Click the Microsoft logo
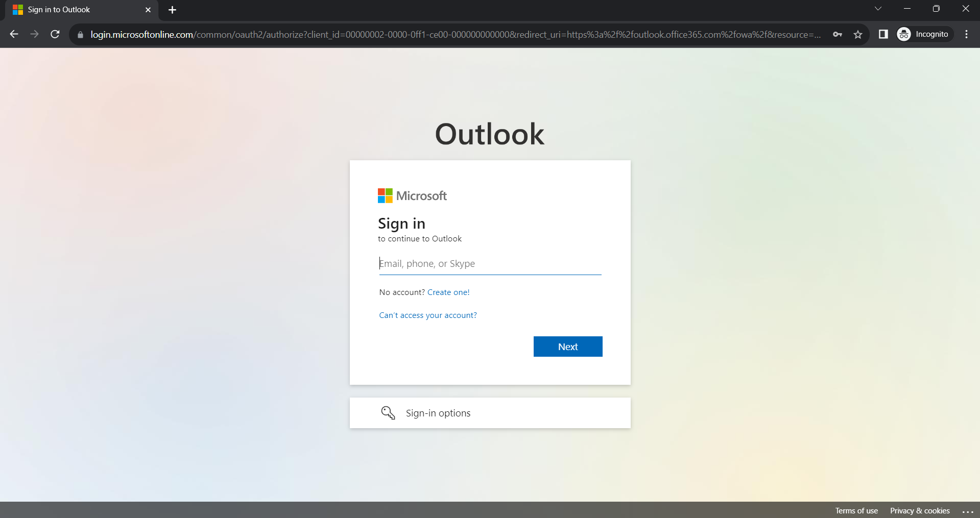The height and width of the screenshot is (518, 980). pyautogui.click(x=412, y=195)
